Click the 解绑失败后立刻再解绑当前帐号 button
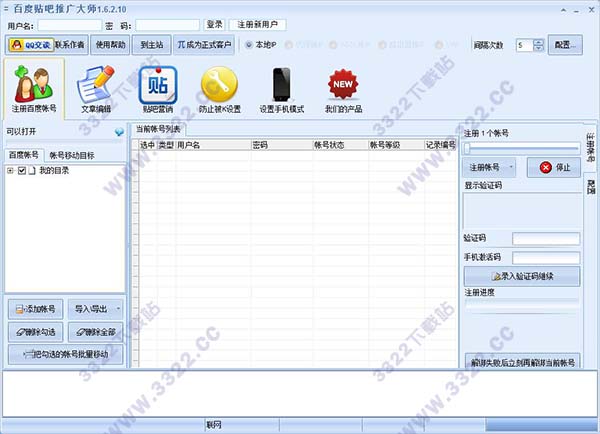600x434 pixels. point(522,361)
